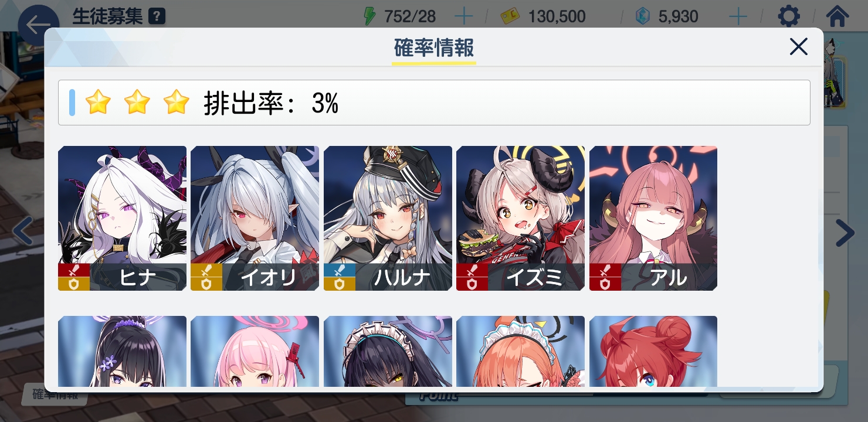This screenshot has height=422, width=868.
Task: Select the 確率情報 title tab
Action: (434, 49)
